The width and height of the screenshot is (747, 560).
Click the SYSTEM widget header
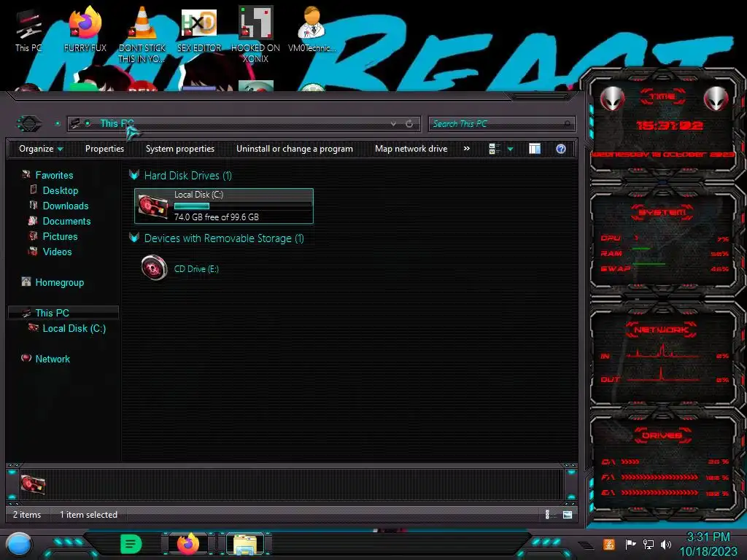[662, 212]
